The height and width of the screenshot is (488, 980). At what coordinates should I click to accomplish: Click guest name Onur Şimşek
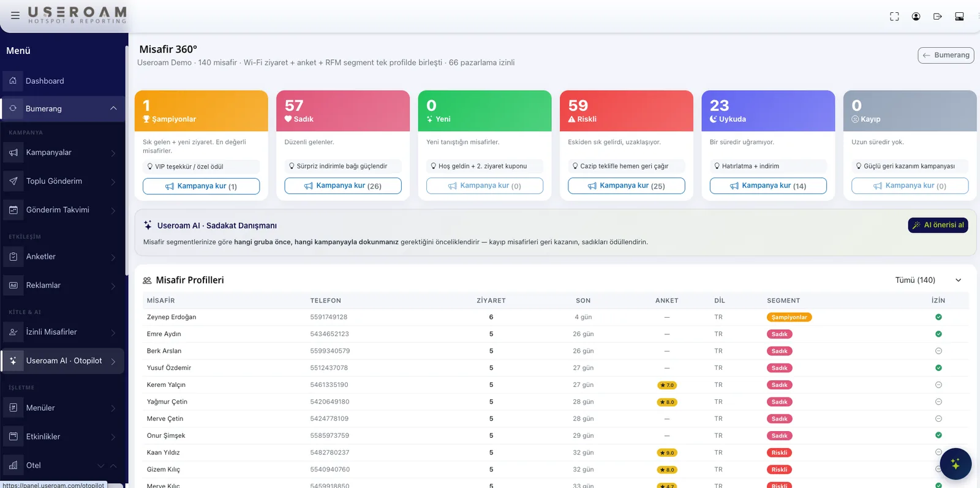tap(166, 436)
